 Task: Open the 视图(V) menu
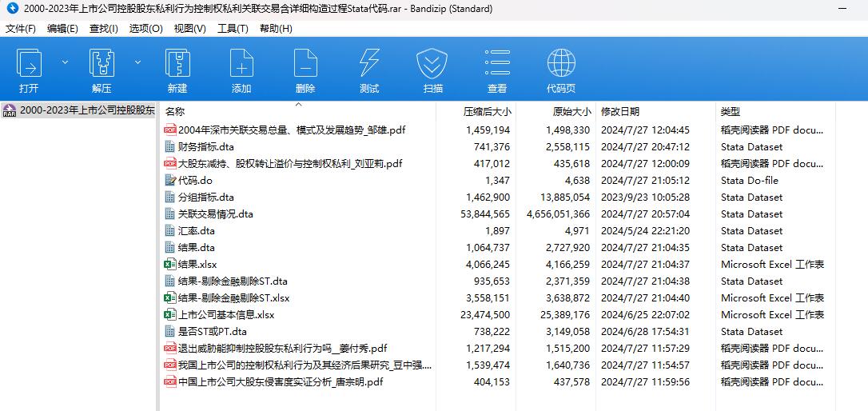tap(190, 29)
